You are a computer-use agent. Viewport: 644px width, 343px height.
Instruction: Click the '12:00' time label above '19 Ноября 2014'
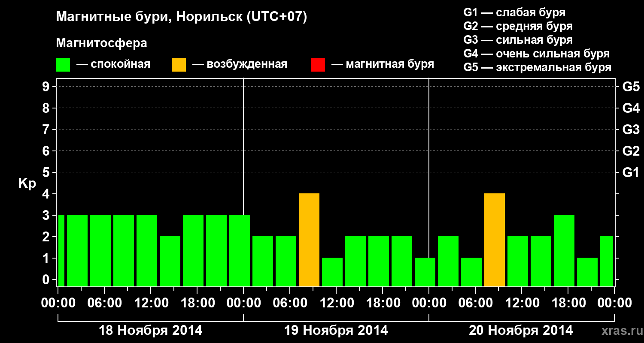(336, 303)
